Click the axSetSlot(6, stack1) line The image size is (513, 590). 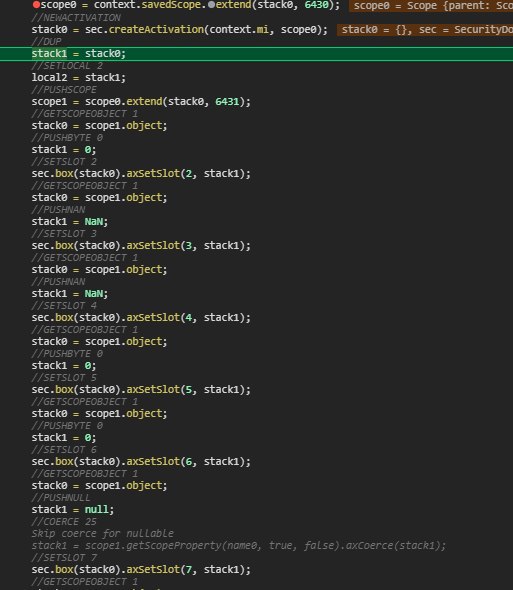pos(141,462)
